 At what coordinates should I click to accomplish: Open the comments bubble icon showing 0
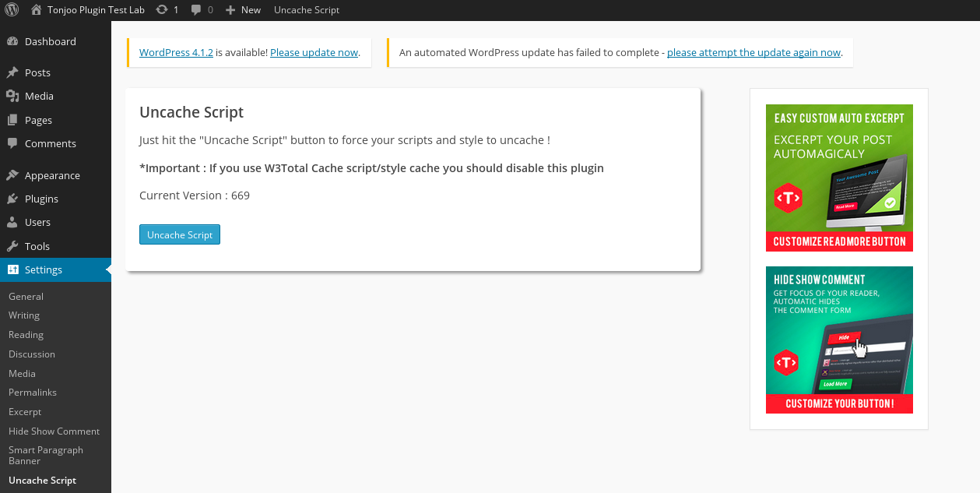click(x=196, y=10)
